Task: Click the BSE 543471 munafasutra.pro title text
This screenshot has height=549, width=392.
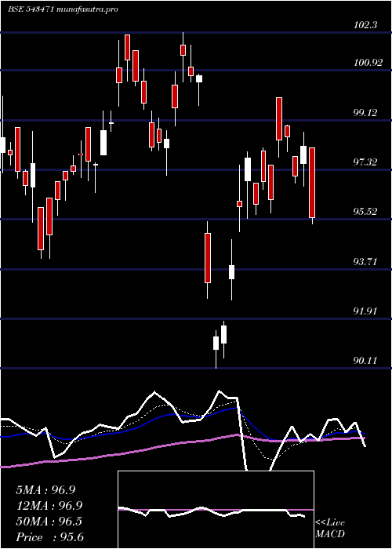Action: click(x=63, y=9)
